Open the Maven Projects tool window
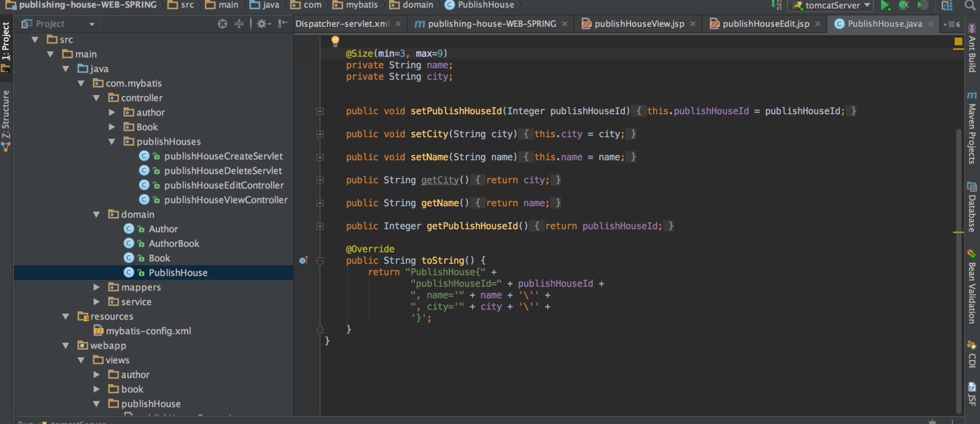 (972, 128)
